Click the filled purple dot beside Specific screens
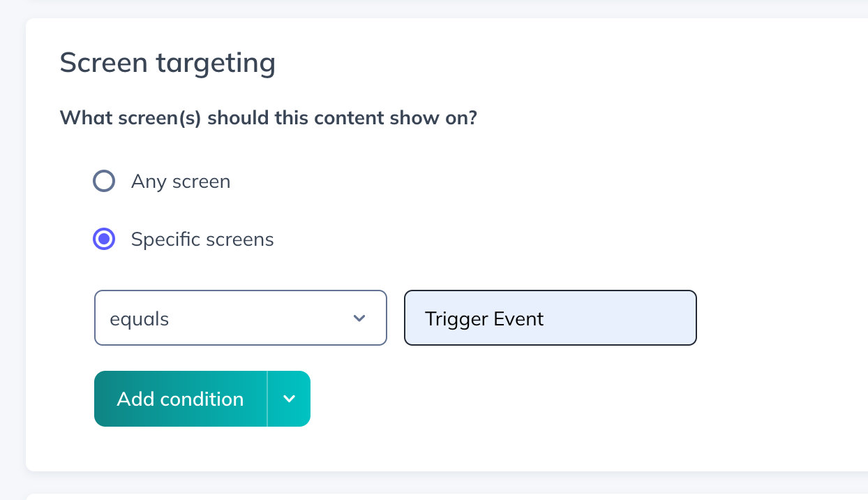The image size is (868, 500). pyautogui.click(x=104, y=240)
